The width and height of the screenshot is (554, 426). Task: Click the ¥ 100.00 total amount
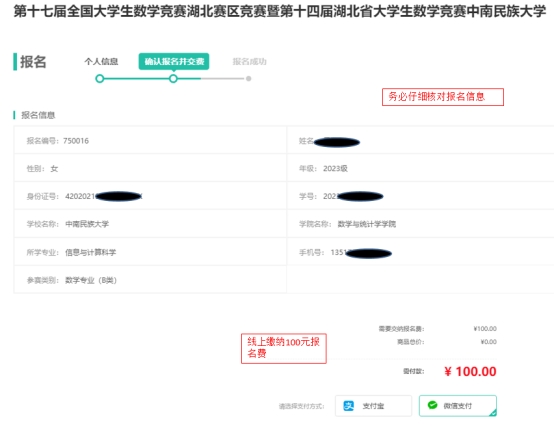coord(470,372)
